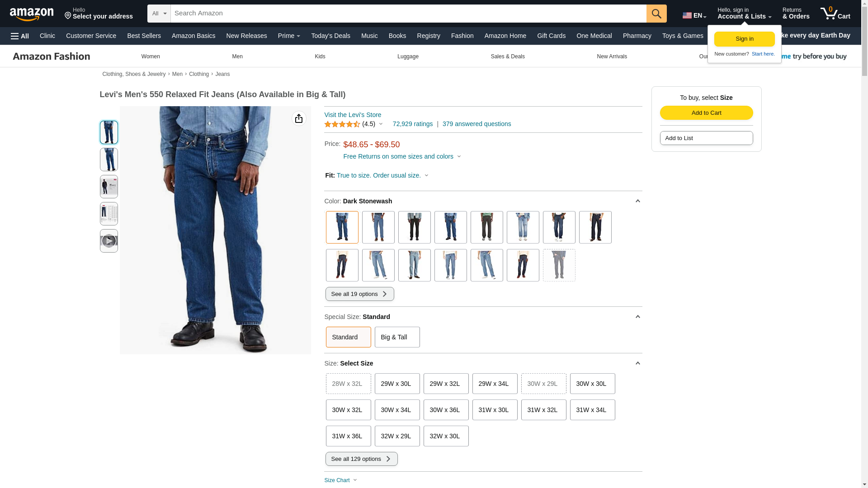Image resolution: width=868 pixels, height=488 pixels.
Task: Choose the black jeans color swatch
Action: point(414,227)
